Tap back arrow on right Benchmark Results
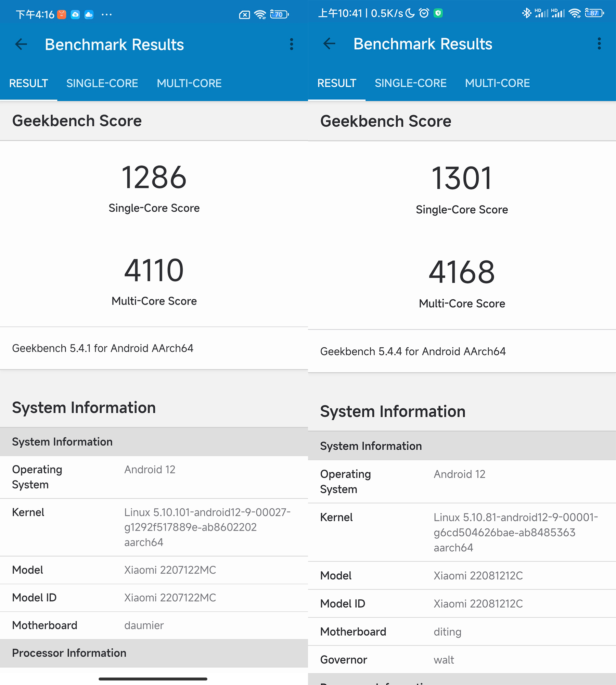 coord(330,43)
